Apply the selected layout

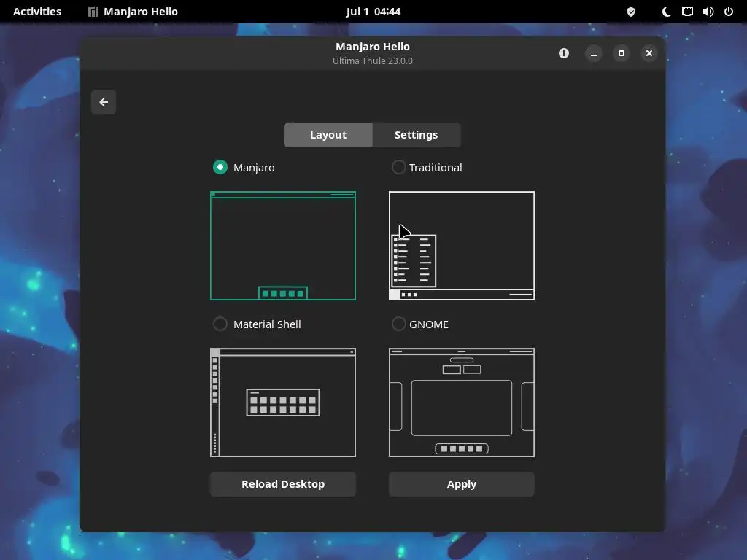click(x=462, y=484)
